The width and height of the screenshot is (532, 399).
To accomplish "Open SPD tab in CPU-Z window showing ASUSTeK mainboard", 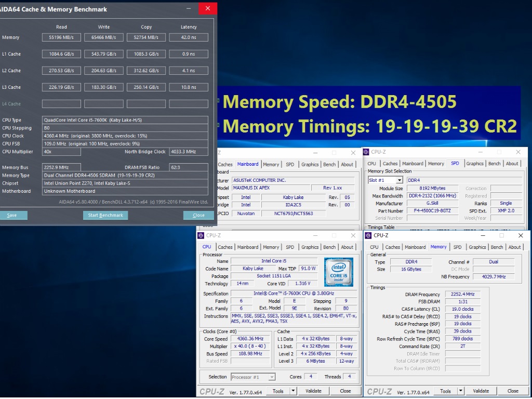I will pyautogui.click(x=290, y=164).
